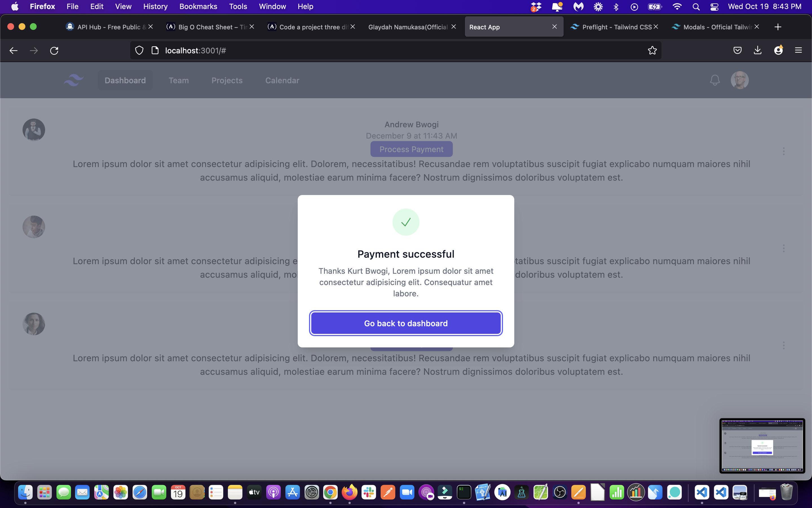This screenshot has width=812, height=508.
Task: Open the screenshot preview thumbnail
Action: pyautogui.click(x=762, y=446)
